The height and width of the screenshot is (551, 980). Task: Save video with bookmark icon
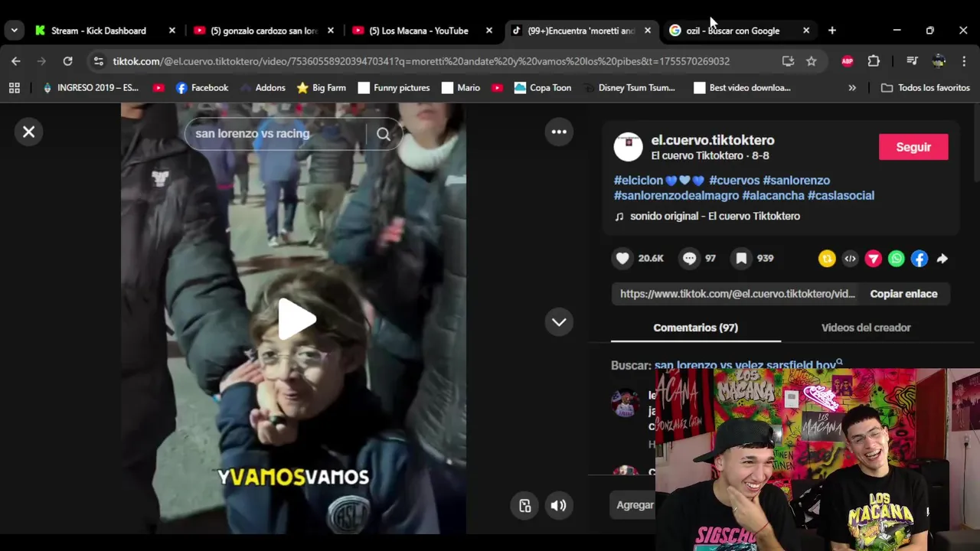(741, 259)
